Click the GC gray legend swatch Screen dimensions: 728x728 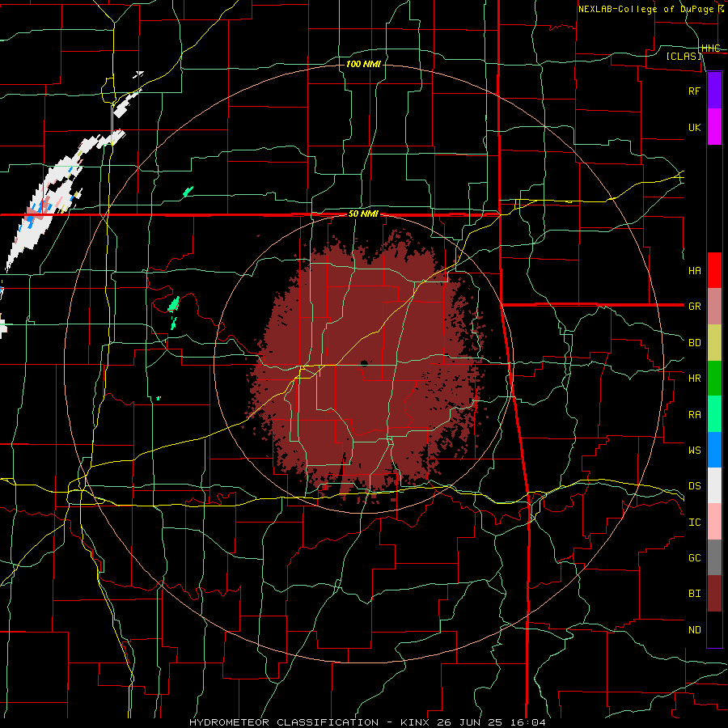tap(714, 557)
